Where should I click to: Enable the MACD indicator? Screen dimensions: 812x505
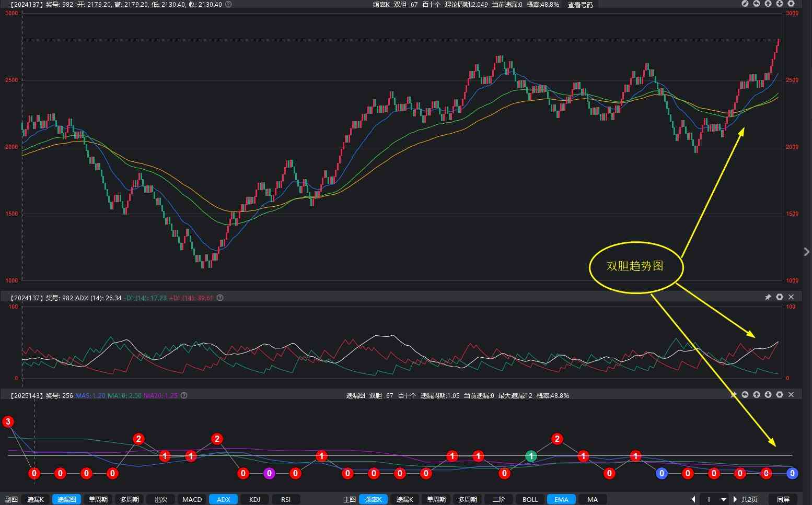192,500
